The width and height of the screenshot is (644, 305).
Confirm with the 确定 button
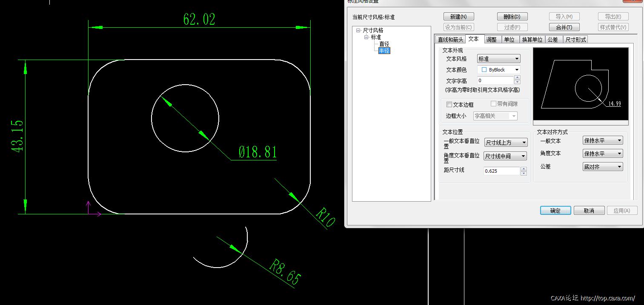(555, 211)
